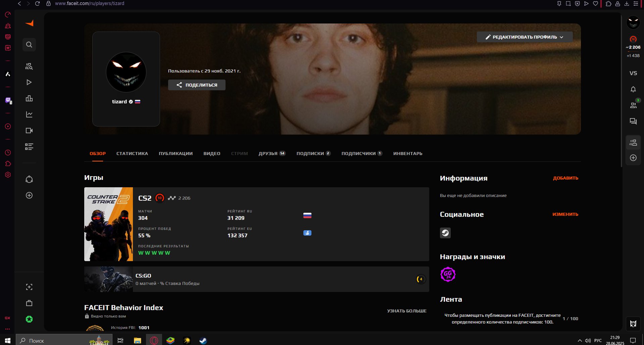The height and width of the screenshot is (345, 644).
Task: Open browser downloads icon
Action: (x=627, y=3)
